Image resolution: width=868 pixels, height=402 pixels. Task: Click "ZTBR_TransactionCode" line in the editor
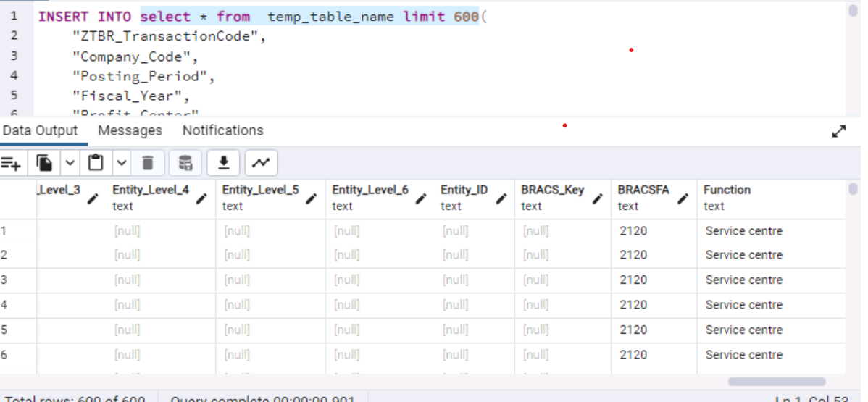[170, 36]
